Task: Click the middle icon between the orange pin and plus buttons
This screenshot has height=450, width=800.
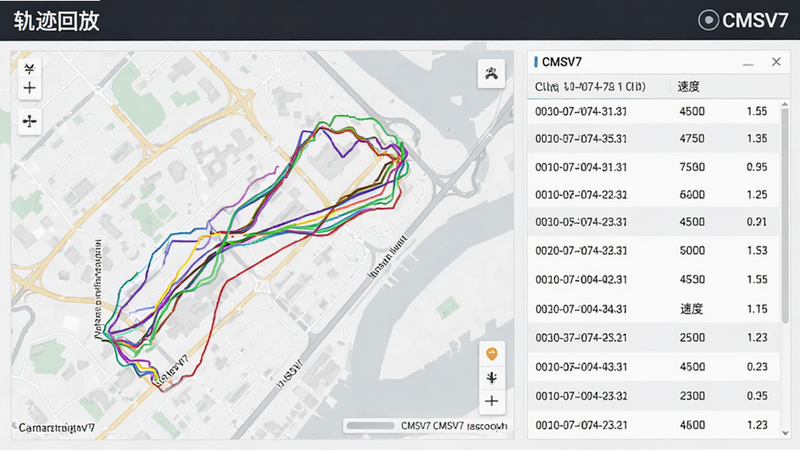Action: (492, 378)
